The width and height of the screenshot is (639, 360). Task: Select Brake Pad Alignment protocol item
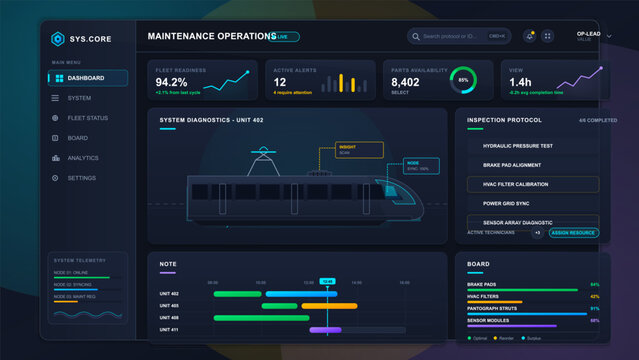tap(533, 165)
